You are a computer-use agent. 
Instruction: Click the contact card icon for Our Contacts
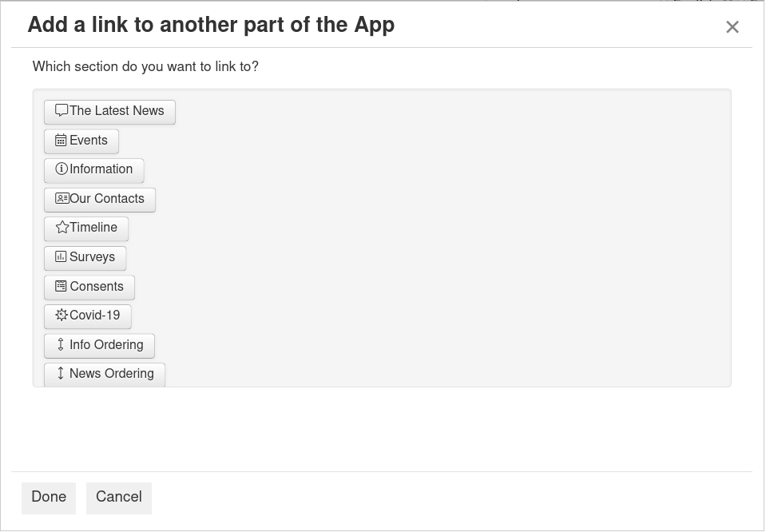tap(62, 199)
